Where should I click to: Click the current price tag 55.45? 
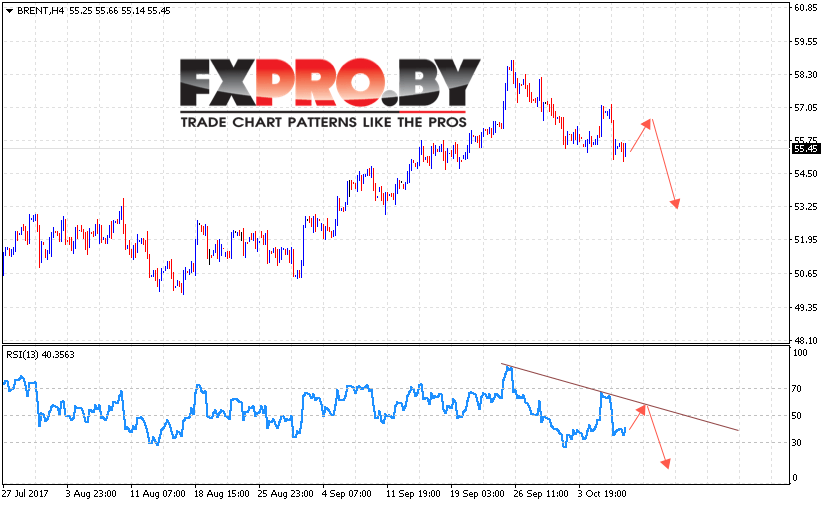tap(806, 149)
